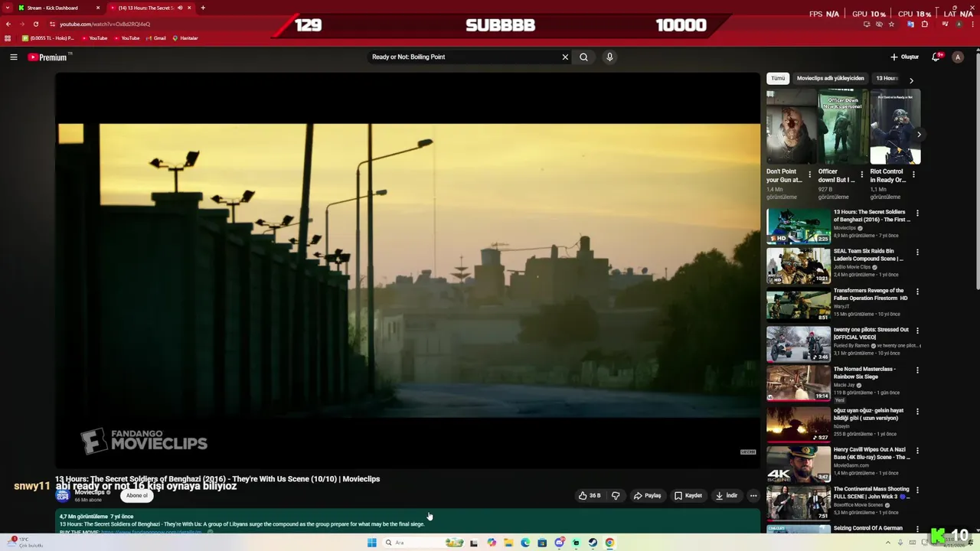The width and height of the screenshot is (980, 551).
Task: Open the Oluştur create menu
Action: [904, 57]
